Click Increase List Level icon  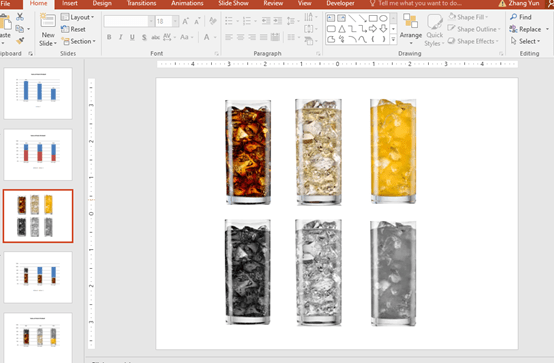click(278, 21)
